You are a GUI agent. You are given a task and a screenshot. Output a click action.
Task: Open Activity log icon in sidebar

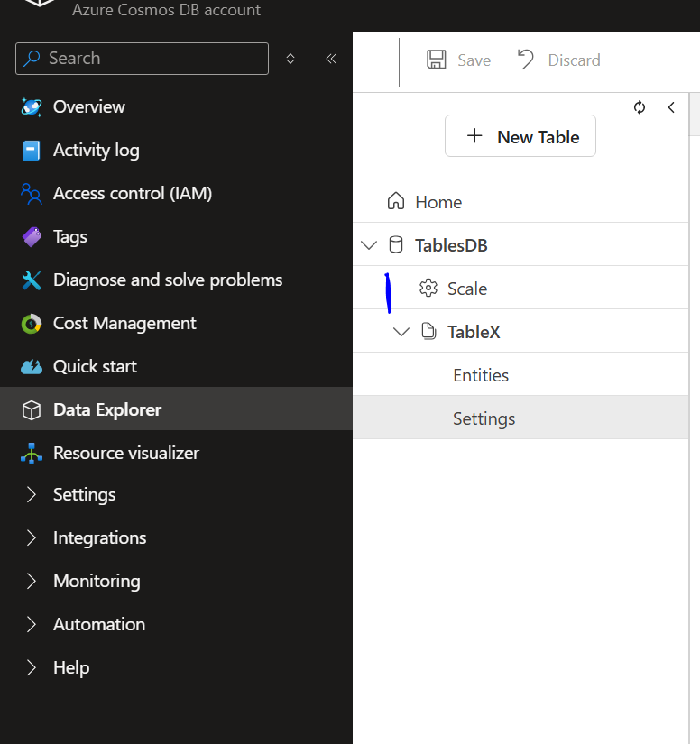(x=32, y=151)
